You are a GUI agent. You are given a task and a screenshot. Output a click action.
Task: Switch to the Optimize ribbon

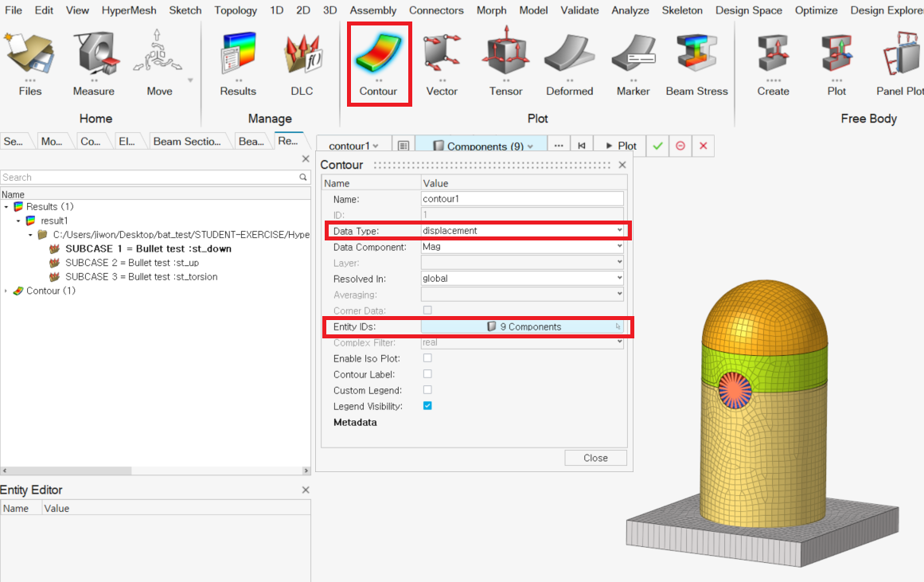[x=816, y=10]
